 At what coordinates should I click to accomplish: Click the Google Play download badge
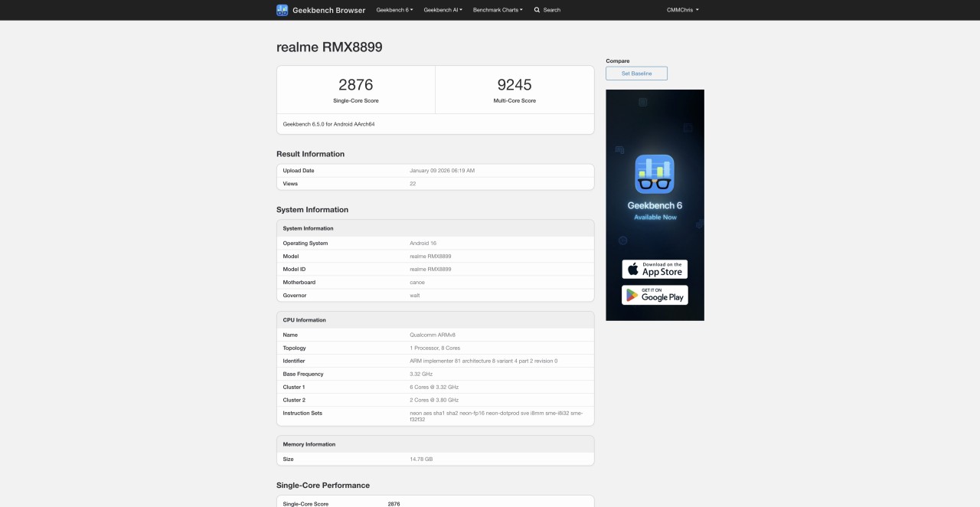point(655,295)
